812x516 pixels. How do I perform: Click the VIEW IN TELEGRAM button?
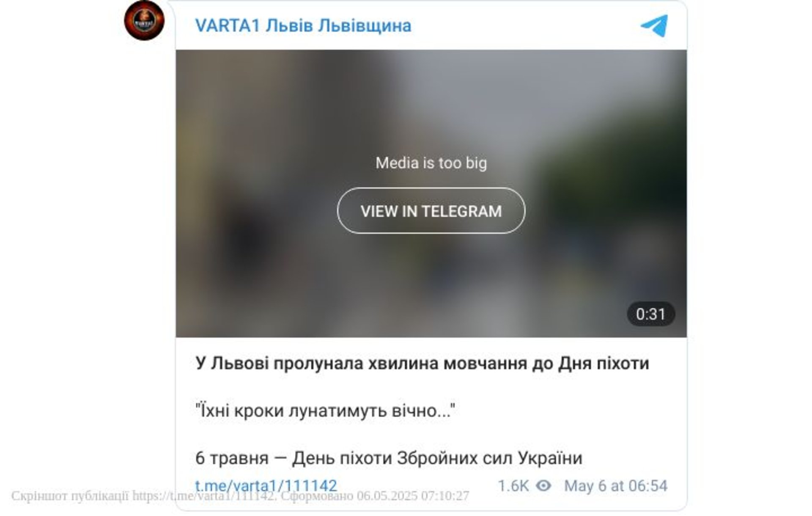(x=431, y=211)
